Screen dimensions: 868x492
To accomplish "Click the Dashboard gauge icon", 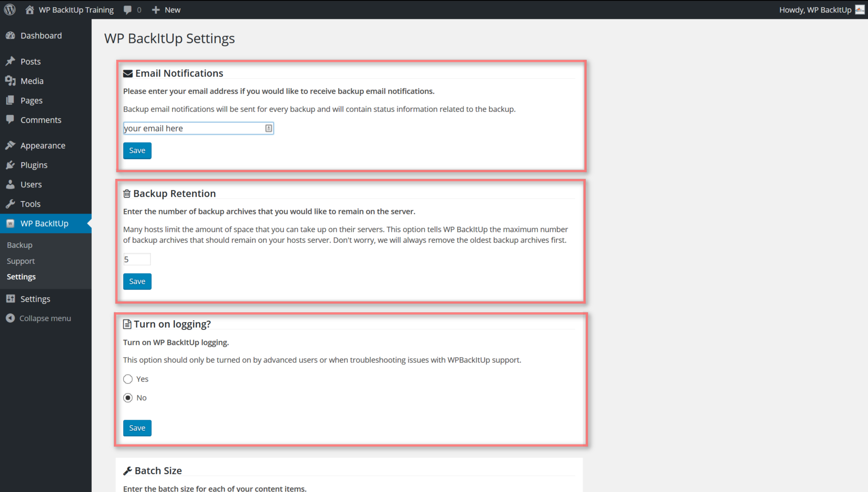I will (10, 36).
